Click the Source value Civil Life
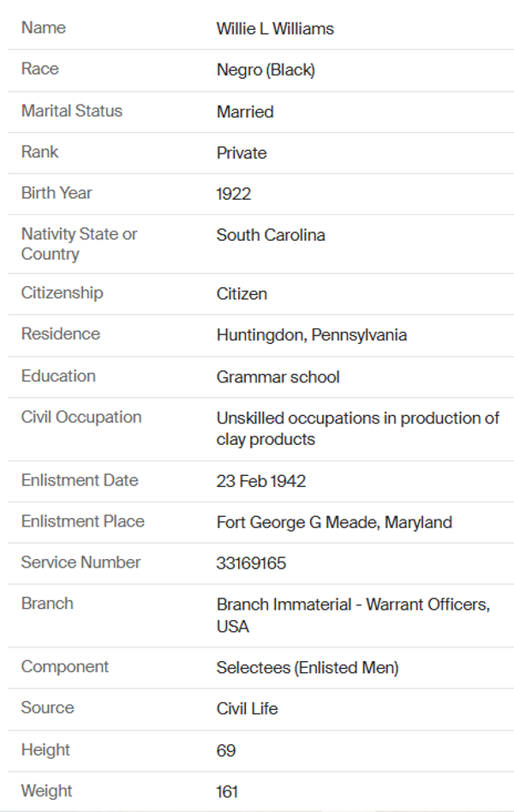 [248, 709]
